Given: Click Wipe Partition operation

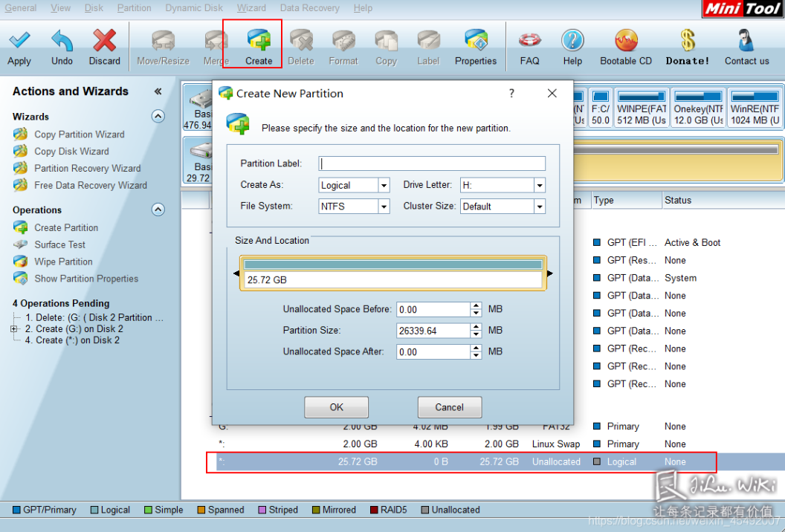Looking at the screenshot, I should (x=63, y=262).
